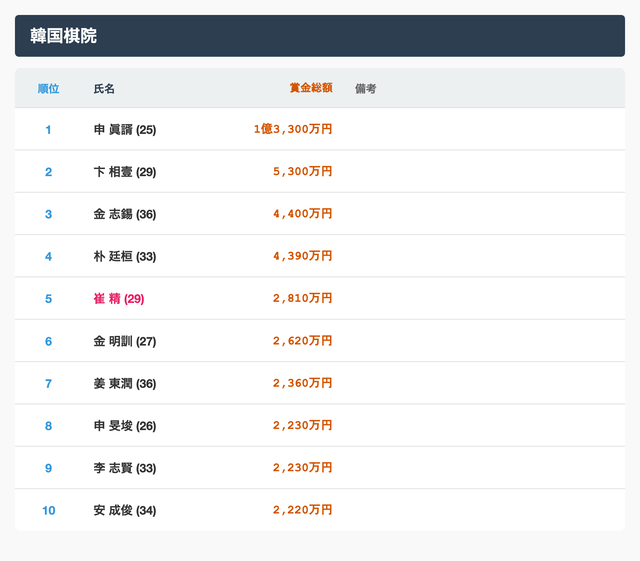Open player 卞 相壹 (29)
Screen dimensions: 640x561
click(x=125, y=172)
